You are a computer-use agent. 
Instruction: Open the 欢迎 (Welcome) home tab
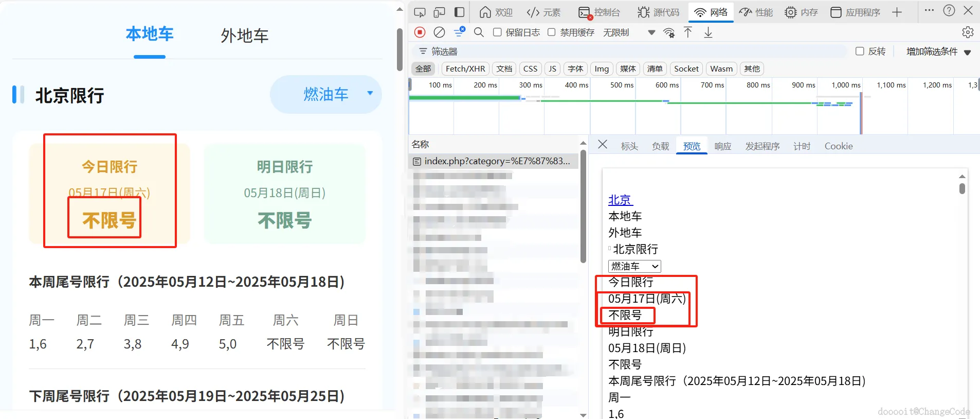point(496,12)
